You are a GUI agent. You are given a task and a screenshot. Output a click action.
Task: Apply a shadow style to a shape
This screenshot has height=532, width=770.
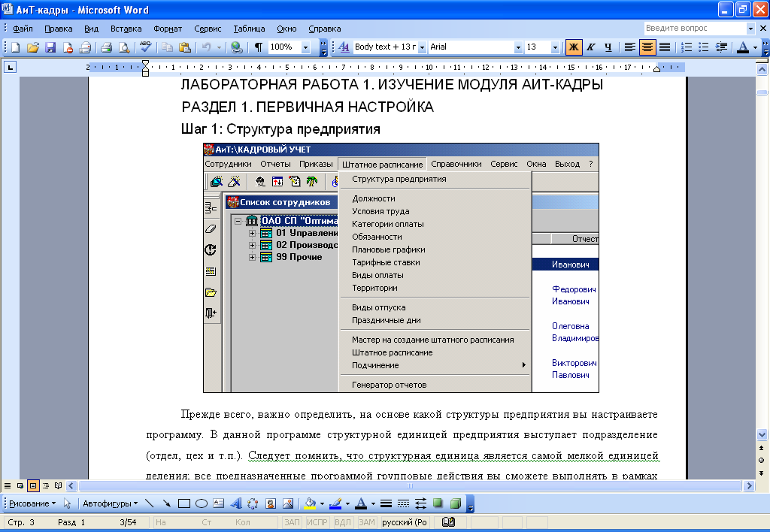coord(438,503)
